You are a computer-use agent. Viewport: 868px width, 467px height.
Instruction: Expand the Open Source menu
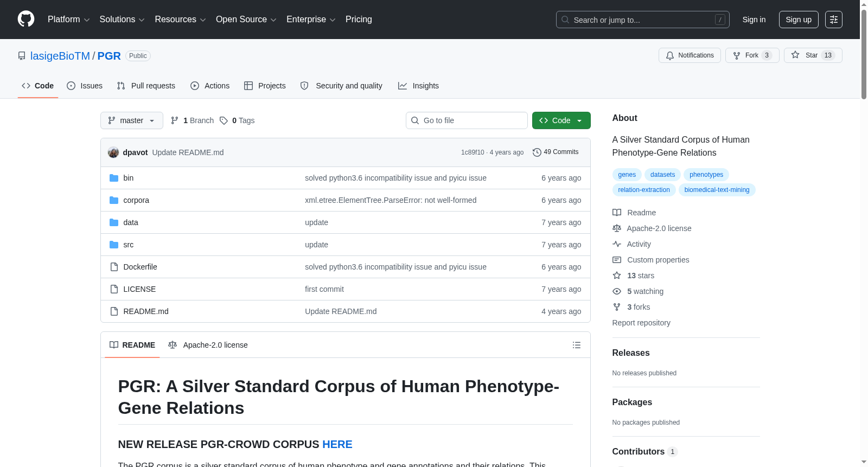246,20
